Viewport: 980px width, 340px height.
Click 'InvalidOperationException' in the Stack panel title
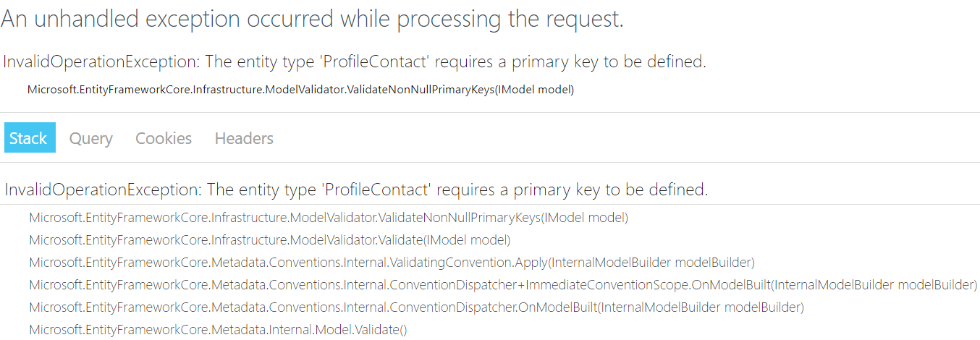(x=102, y=190)
